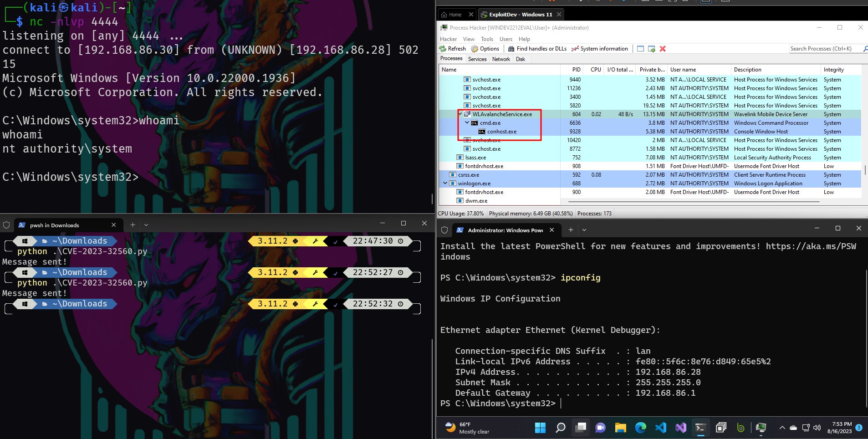The height and width of the screenshot is (439, 868).
Task: Click the Process Hacker taskbar icon
Action: click(x=761, y=428)
